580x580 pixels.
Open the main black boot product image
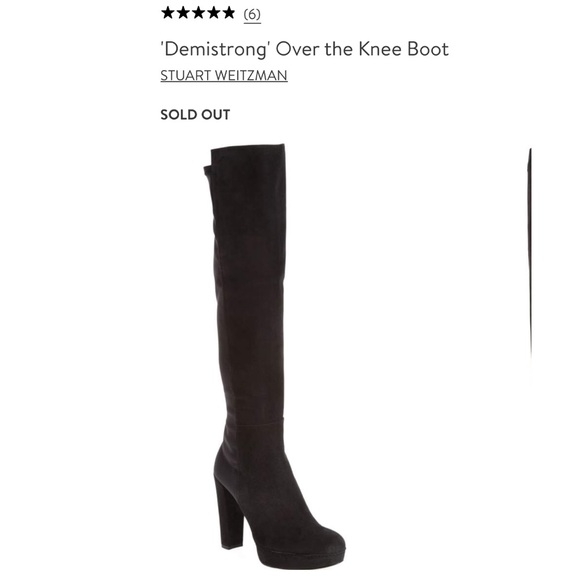point(274,357)
